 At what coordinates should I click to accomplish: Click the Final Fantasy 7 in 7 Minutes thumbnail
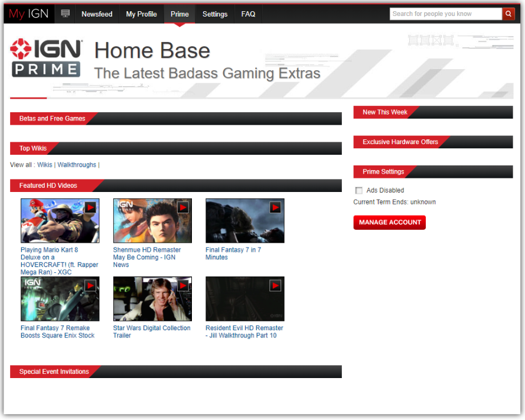click(244, 221)
